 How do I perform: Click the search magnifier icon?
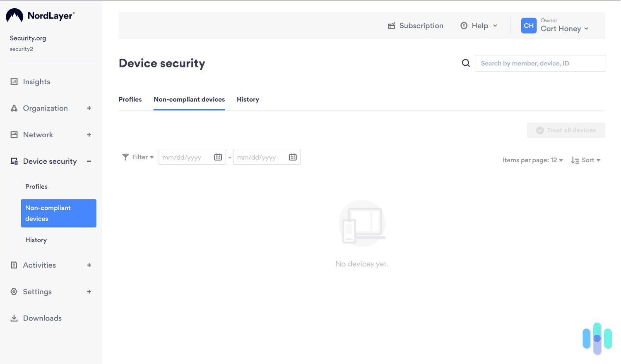(466, 63)
